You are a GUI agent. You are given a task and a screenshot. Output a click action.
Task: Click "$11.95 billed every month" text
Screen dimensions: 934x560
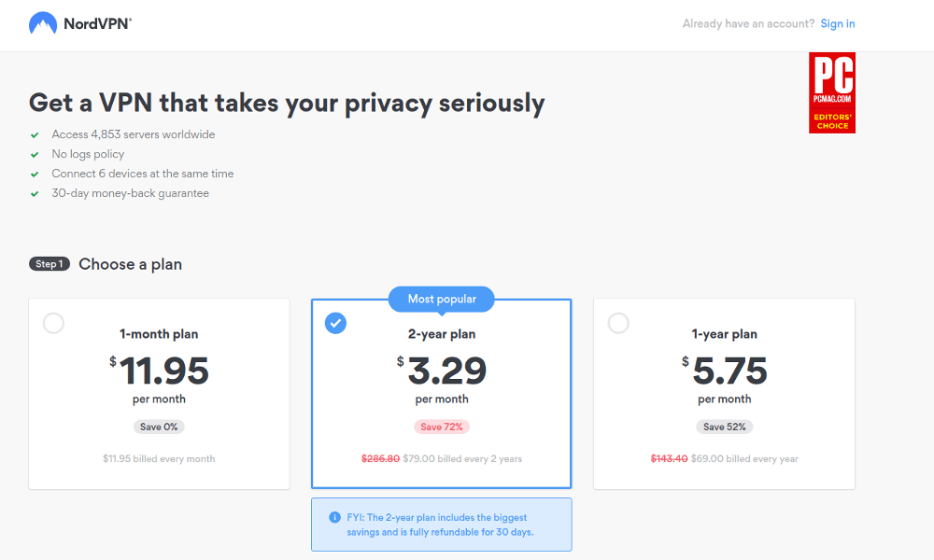point(159,459)
